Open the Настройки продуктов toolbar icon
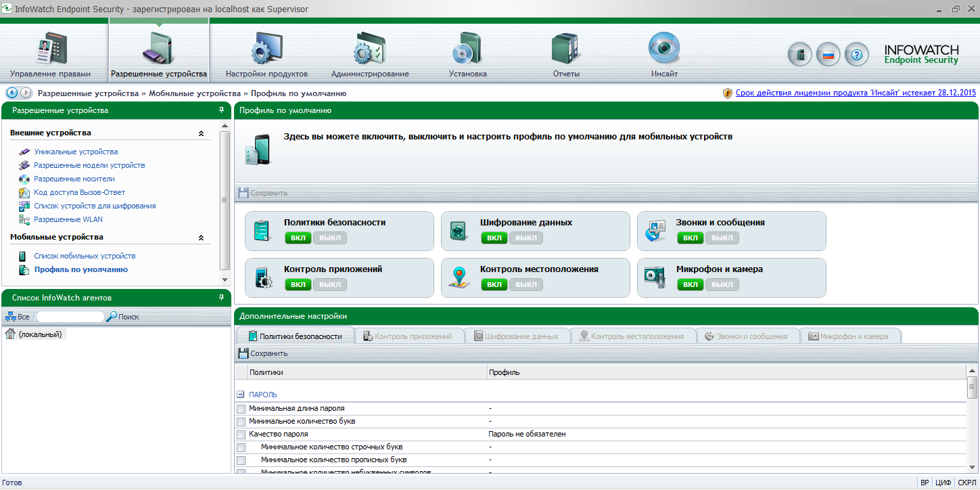The width and height of the screenshot is (980, 490). (266, 49)
